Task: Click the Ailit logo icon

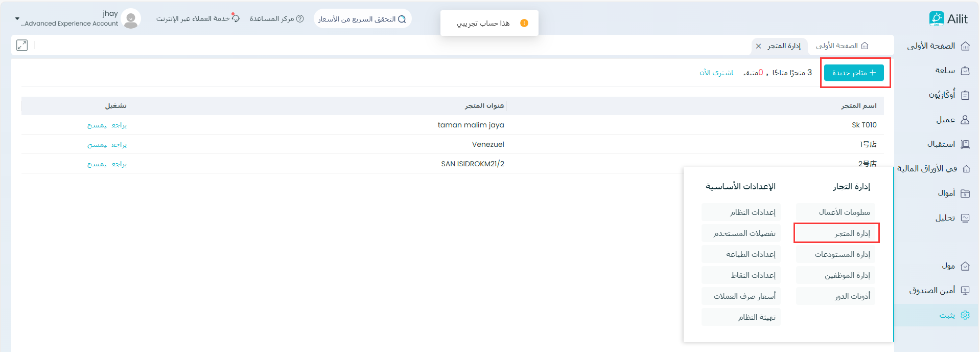Action: pos(936,19)
